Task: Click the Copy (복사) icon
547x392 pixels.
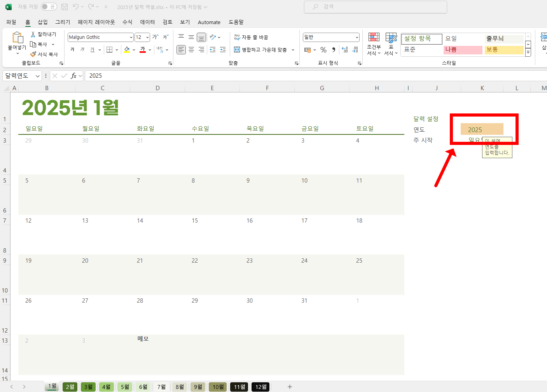Action: pos(33,44)
